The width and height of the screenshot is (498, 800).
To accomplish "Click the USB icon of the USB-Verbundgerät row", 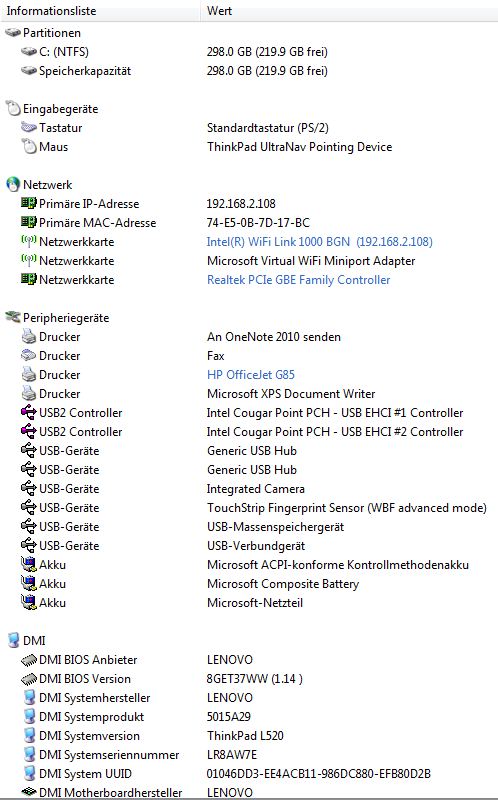I will click(29, 545).
